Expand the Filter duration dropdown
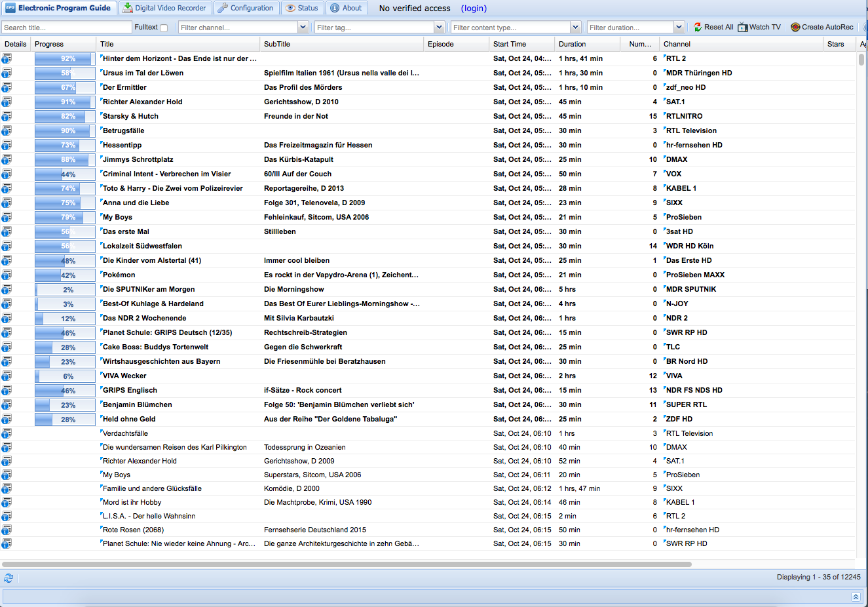This screenshot has width=868, height=607. (x=679, y=28)
